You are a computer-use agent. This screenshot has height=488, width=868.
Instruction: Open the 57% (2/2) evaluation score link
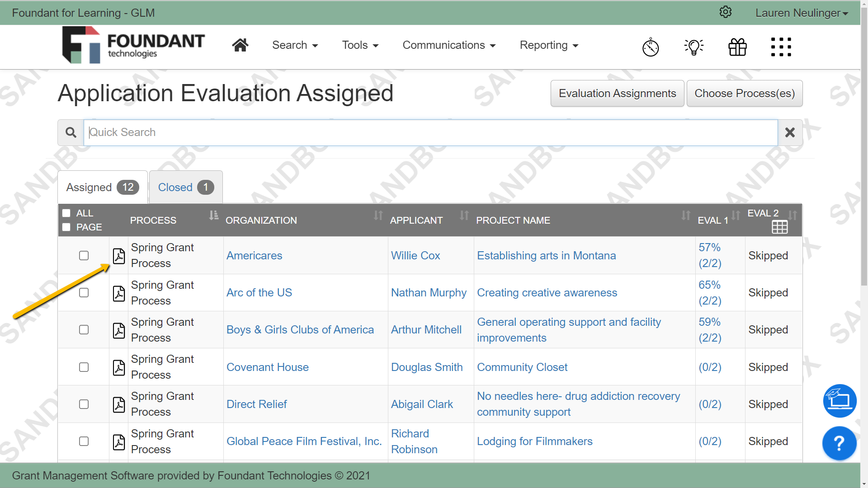(710, 255)
